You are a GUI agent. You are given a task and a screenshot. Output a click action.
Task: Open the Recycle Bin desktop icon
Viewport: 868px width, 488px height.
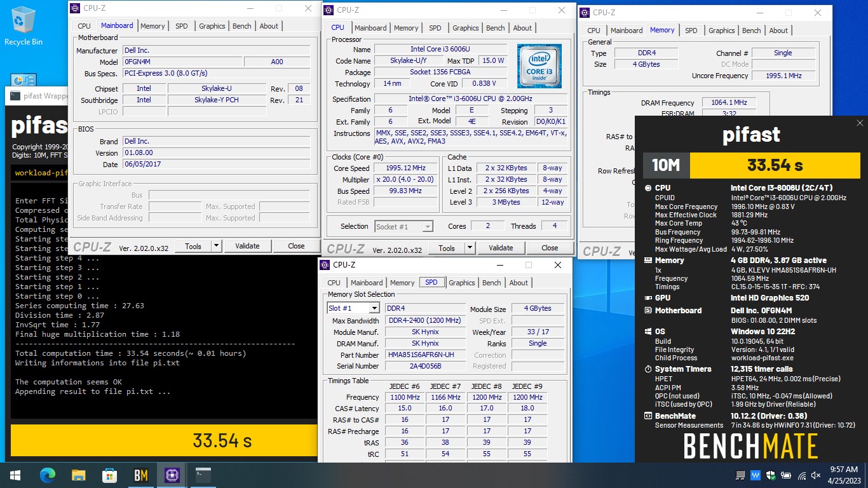coord(24,25)
